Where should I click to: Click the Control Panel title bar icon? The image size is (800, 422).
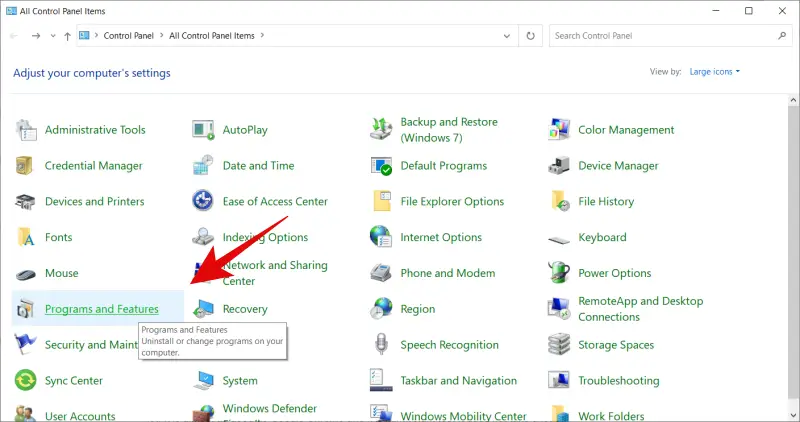click(11, 11)
